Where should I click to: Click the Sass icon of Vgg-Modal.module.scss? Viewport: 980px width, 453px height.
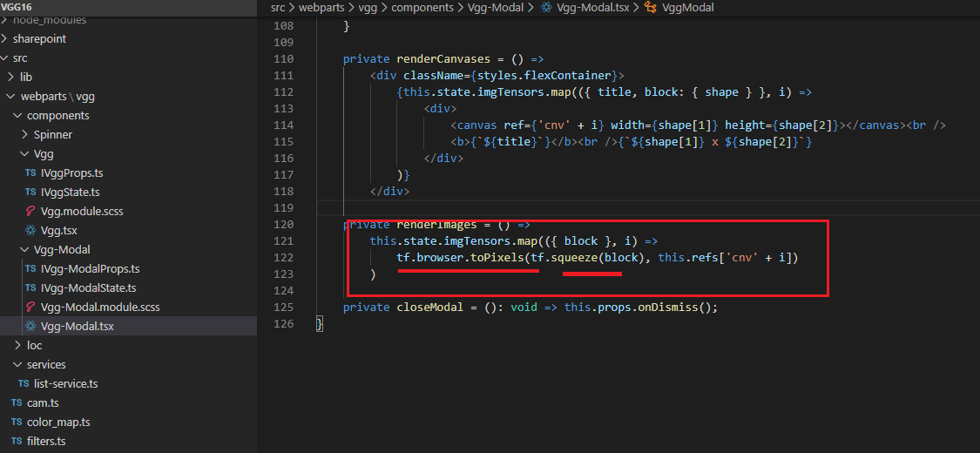tap(30, 308)
